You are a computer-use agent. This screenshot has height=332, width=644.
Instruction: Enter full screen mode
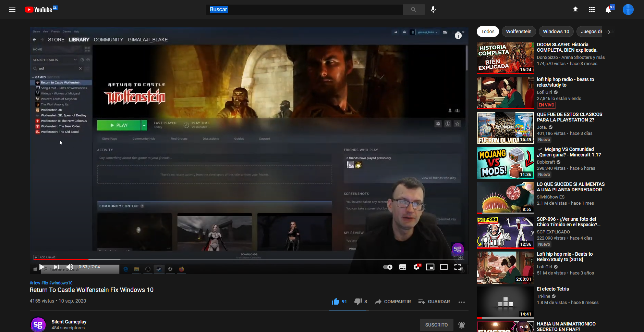coord(458,267)
